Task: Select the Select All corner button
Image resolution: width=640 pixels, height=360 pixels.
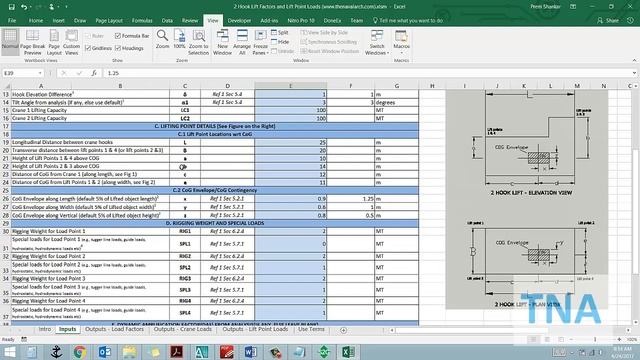Action: coord(6,86)
